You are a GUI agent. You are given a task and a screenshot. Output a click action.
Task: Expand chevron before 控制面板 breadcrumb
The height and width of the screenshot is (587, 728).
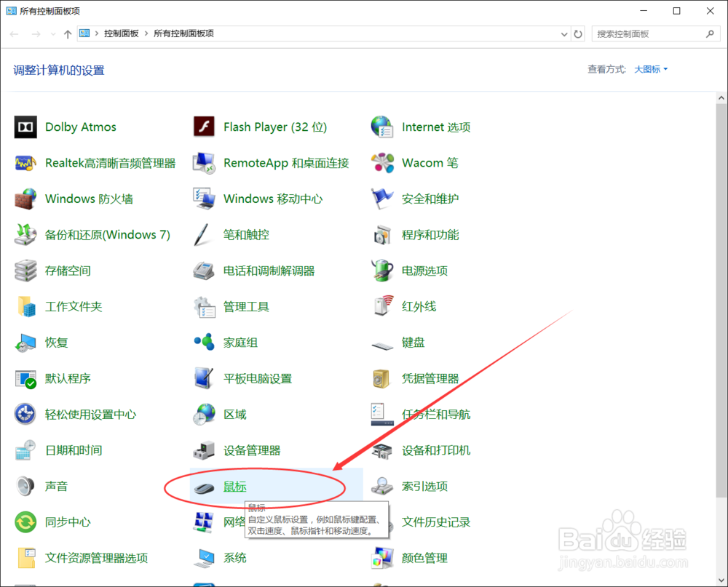97,33
